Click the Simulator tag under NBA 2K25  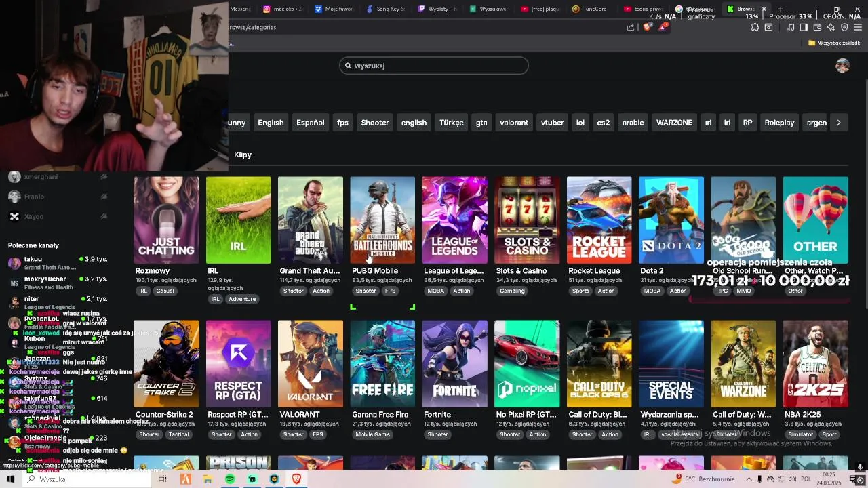coord(800,434)
